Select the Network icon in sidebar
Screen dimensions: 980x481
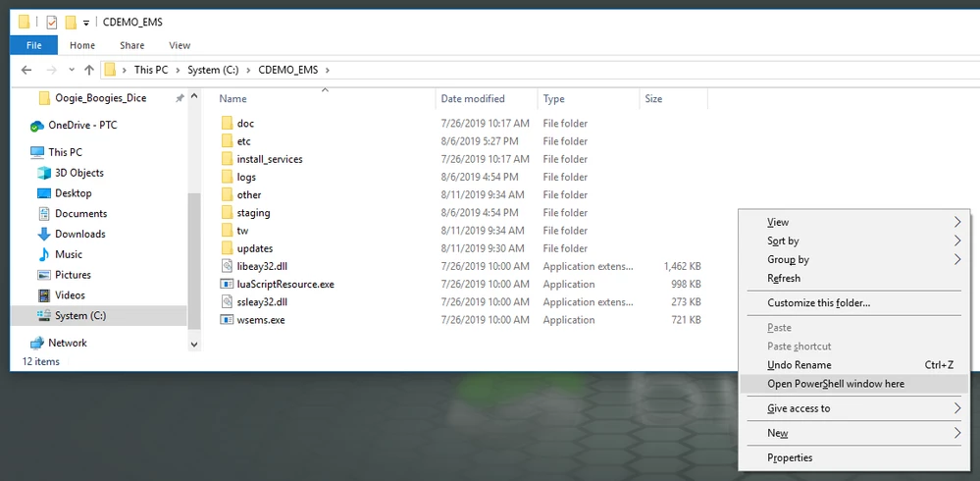coord(37,343)
